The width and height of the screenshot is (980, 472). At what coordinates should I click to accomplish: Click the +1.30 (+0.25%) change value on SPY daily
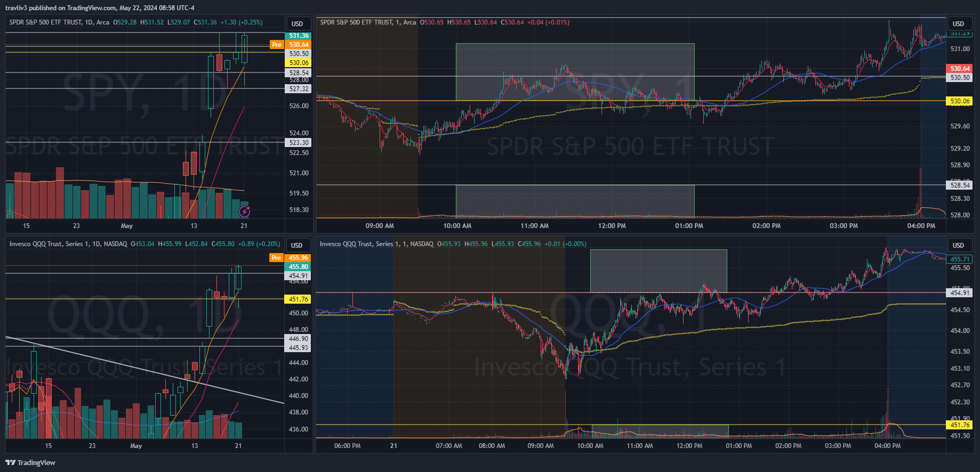(x=242, y=22)
